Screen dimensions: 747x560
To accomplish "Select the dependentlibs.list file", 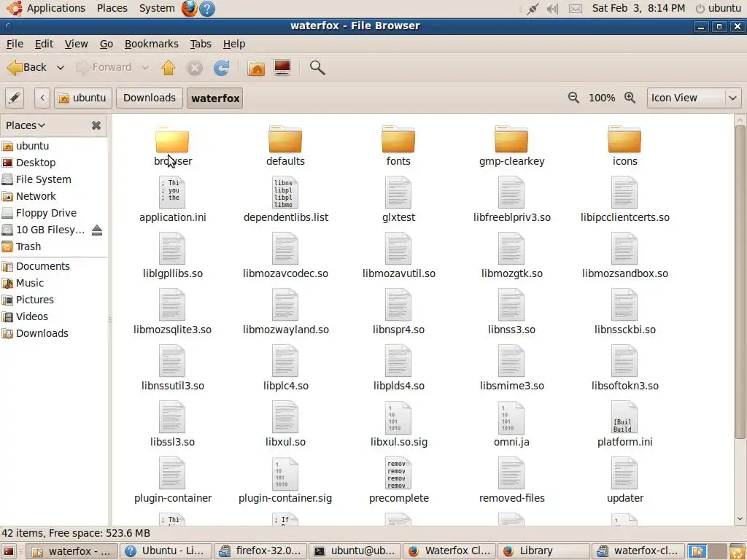I will (285, 200).
